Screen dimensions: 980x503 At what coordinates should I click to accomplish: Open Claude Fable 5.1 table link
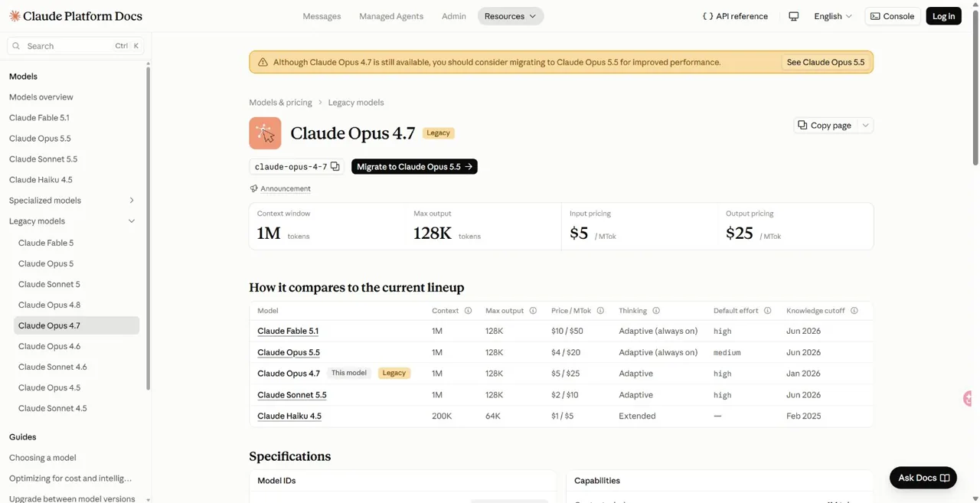click(x=288, y=332)
